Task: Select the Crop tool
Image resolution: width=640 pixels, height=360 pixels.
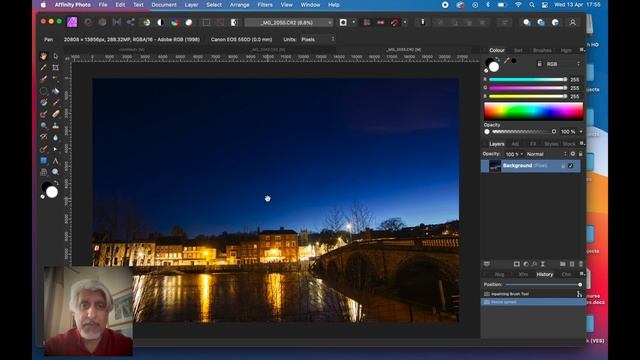Action: [56, 67]
